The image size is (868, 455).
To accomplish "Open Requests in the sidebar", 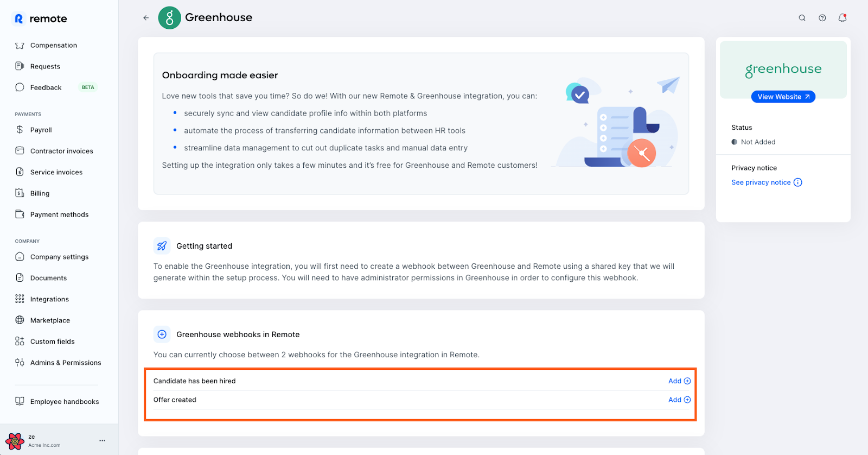I will pyautogui.click(x=46, y=66).
